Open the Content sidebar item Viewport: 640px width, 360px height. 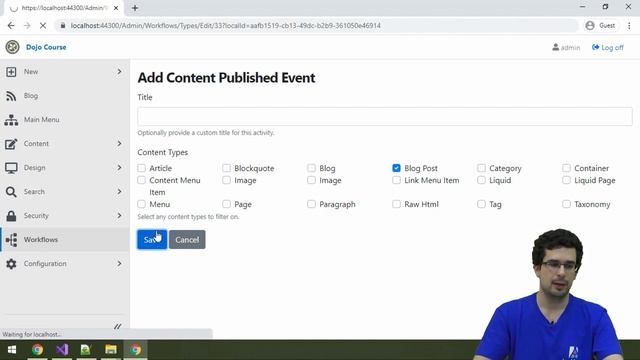(65, 144)
